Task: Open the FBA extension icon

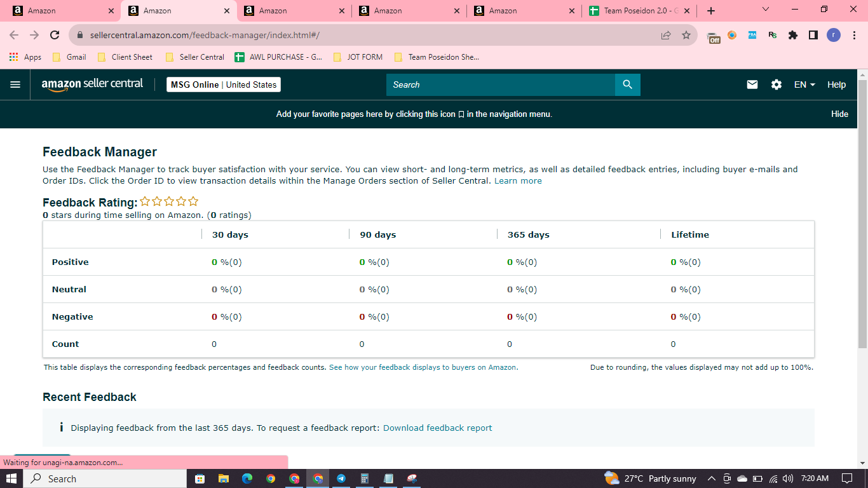Action: click(752, 35)
